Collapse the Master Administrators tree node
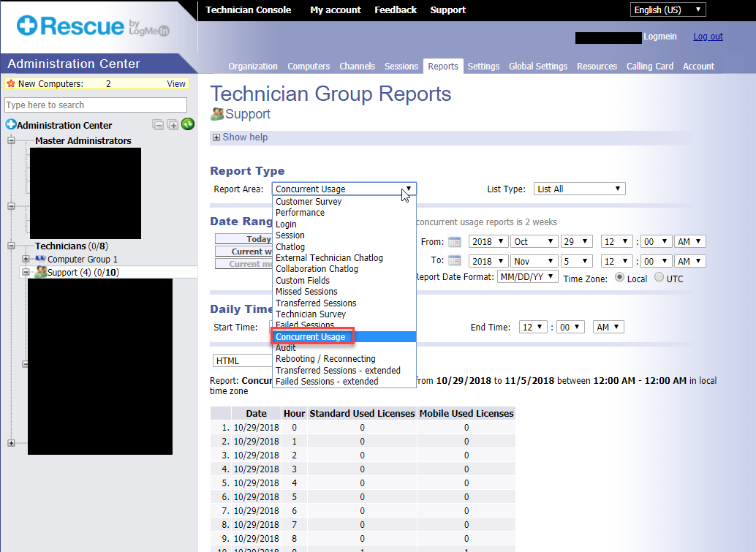 11,141
